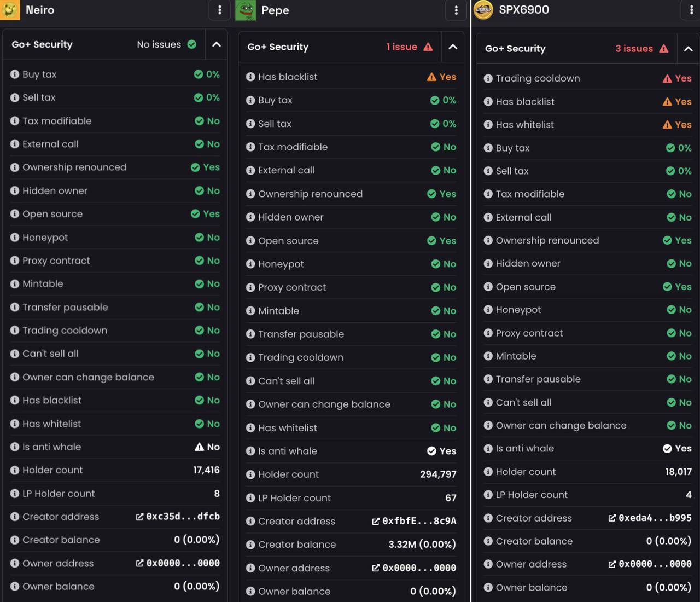The image size is (700, 602).
Task: Click the Pepe Is anti whale Yes value
Action: click(x=441, y=451)
